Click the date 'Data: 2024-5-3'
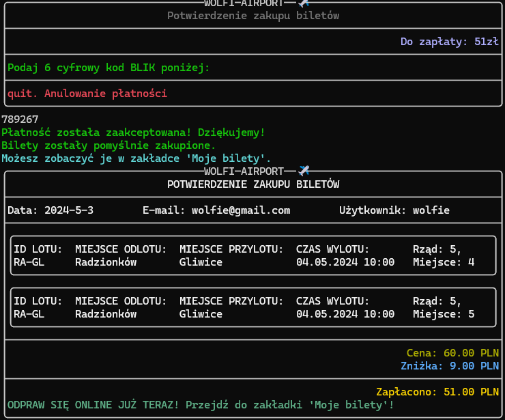505x420 pixels. pos(50,210)
